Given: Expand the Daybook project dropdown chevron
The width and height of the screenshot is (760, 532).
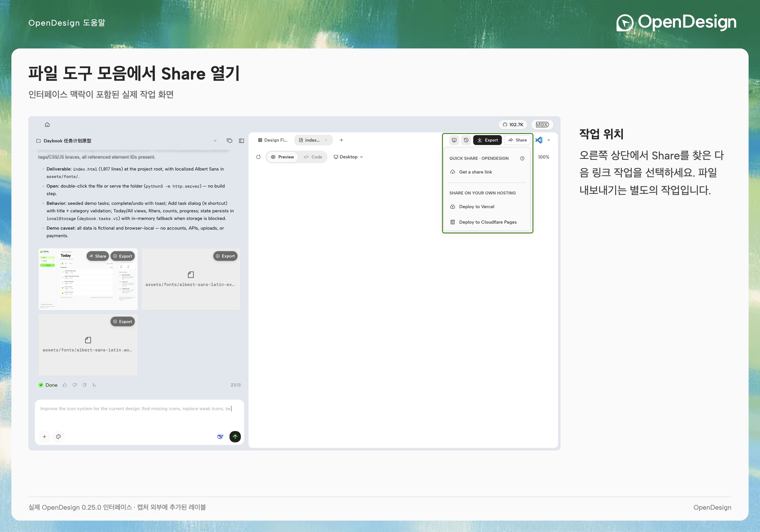Looking at the screenshot, I should coord(215,141).
